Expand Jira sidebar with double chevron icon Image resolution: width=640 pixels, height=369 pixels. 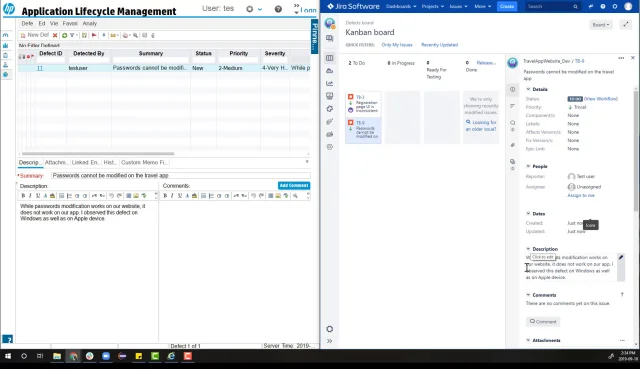click(x=330, y=341)
